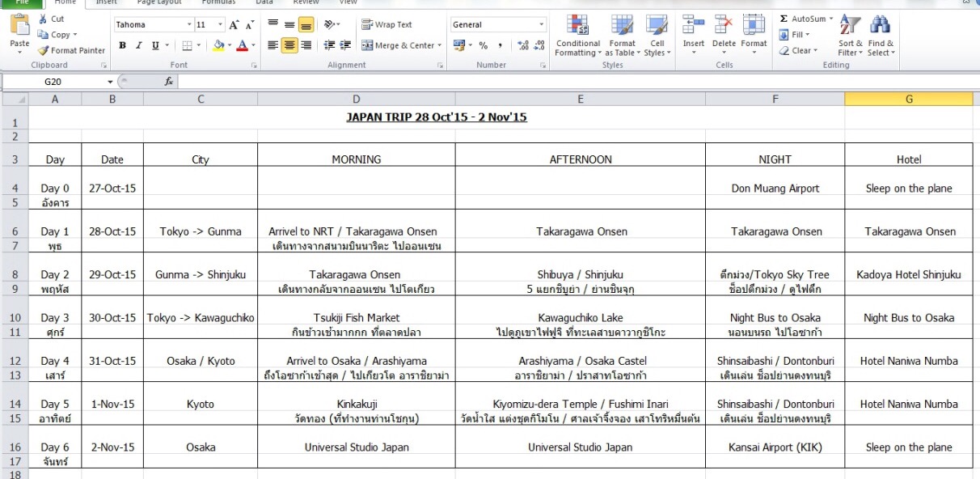980x479 pixels.
Task: Click into the formula bar
Action: pyautogui.click(x=577, y=82)
